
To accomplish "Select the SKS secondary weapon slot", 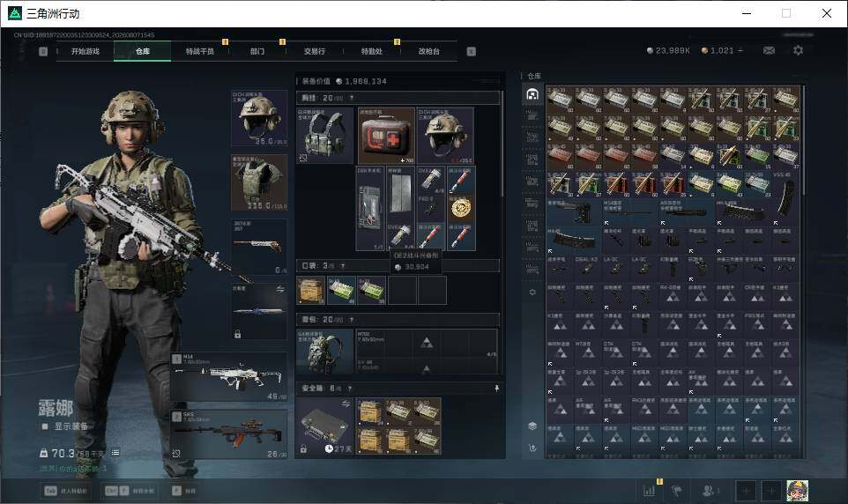I will (229, 434).
